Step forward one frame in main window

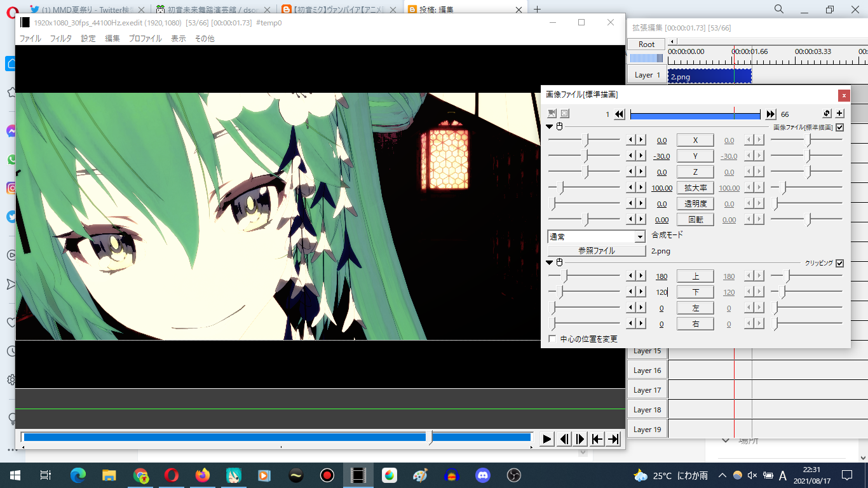point(580,439)
